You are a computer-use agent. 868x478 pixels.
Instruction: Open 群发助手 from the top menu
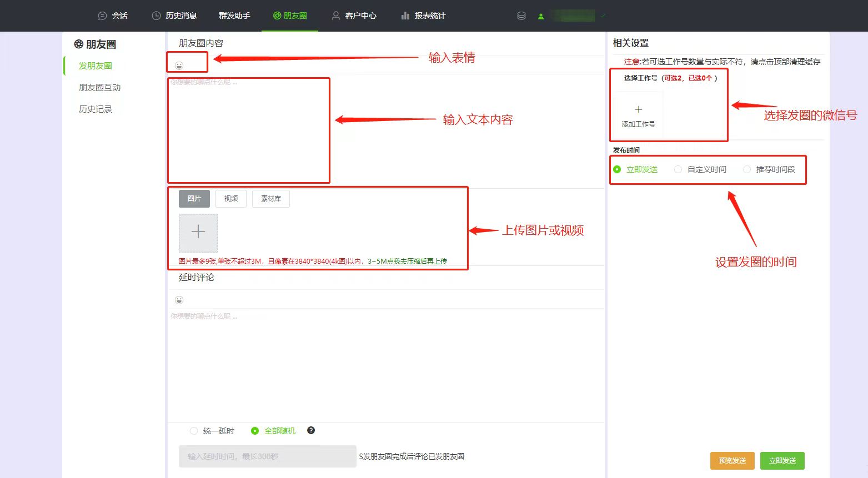[234, 16]
